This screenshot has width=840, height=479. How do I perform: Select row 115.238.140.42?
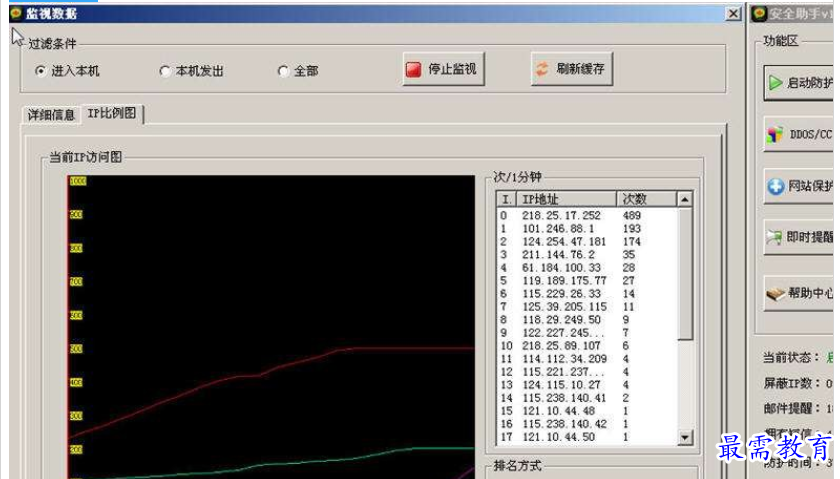pos(587,424)
